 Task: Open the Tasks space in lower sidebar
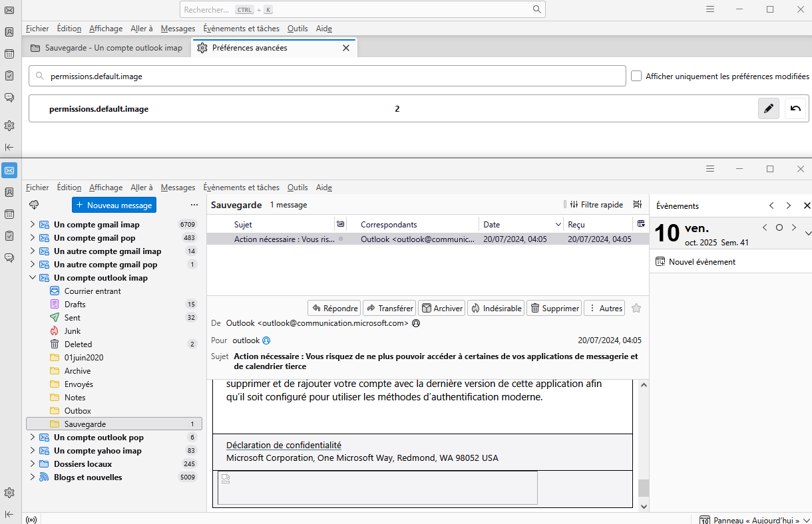(9, 235)
